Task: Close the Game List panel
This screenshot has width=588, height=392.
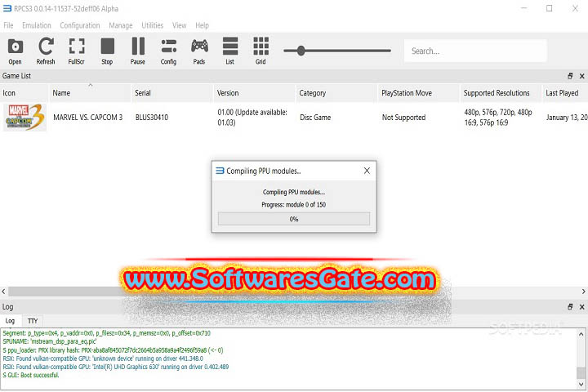Action: tap(582, 76)
